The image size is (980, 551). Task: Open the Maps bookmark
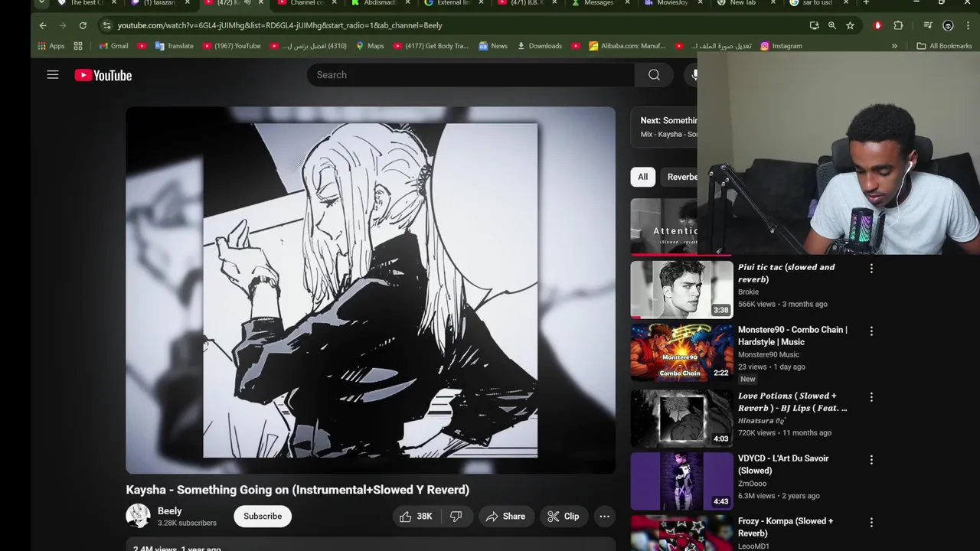tap(370, 46)
